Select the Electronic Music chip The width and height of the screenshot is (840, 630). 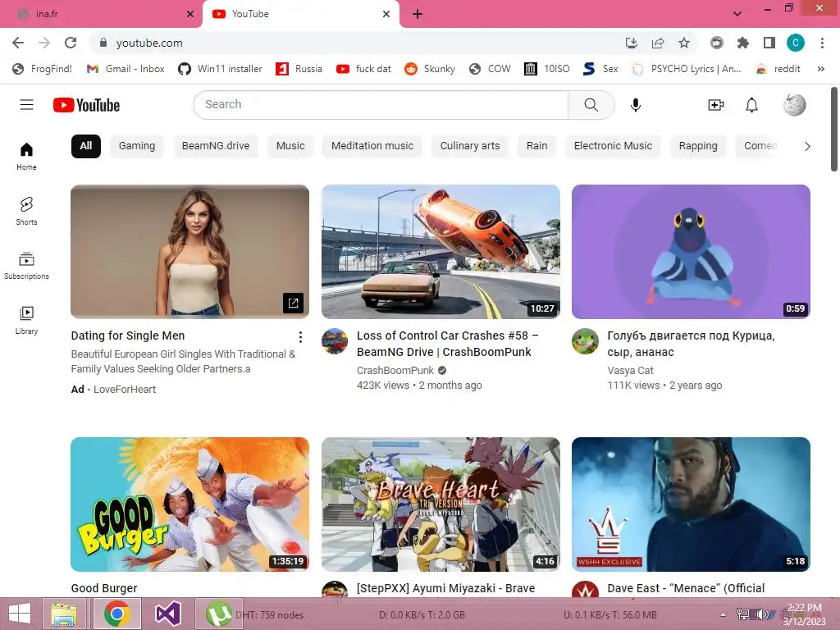pos(613,146)
